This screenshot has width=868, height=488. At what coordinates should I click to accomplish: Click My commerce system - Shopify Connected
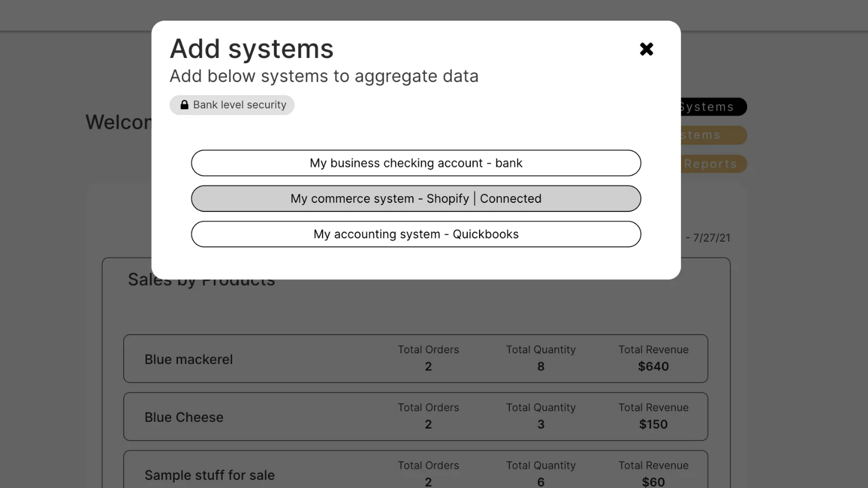(416, 198)
